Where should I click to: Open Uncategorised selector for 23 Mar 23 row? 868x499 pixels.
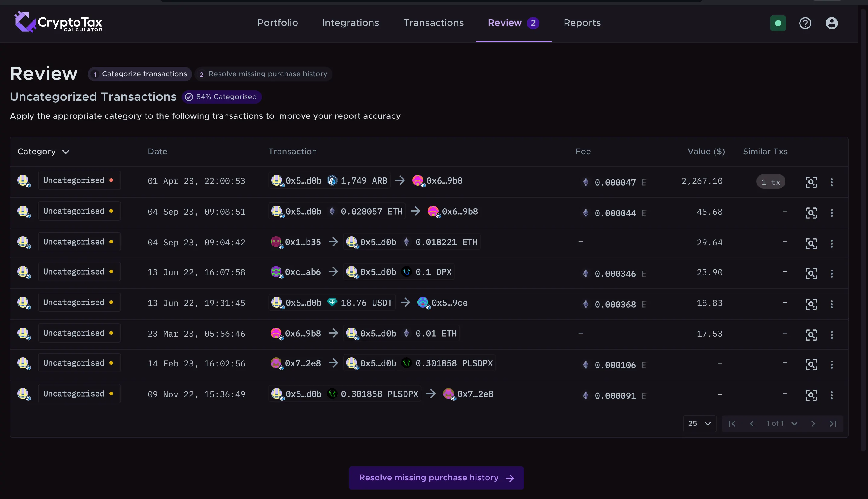79,333
